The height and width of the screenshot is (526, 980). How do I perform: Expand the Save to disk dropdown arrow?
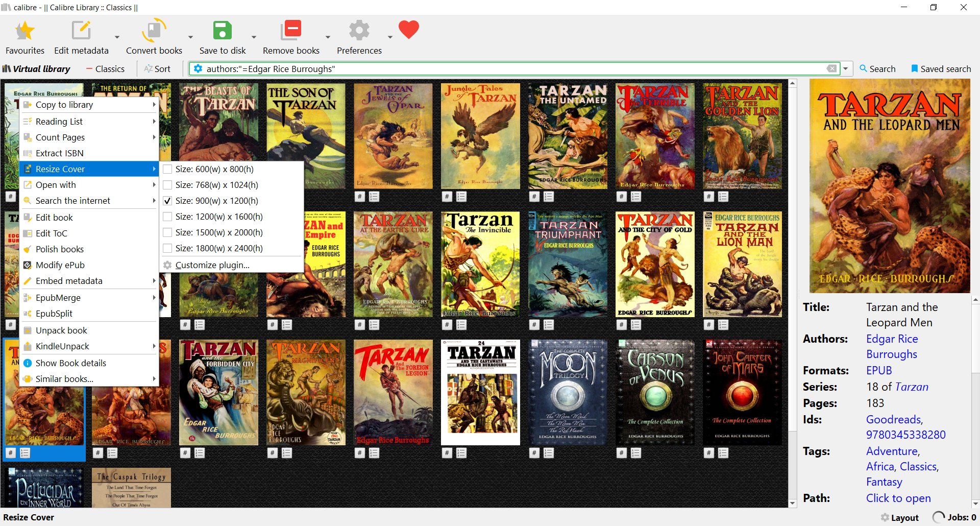click(254, 37)
